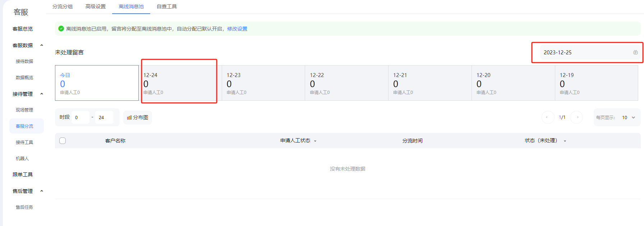Go to next page arrow
This screenshot has height=226, width=644.
pos(577,117)
